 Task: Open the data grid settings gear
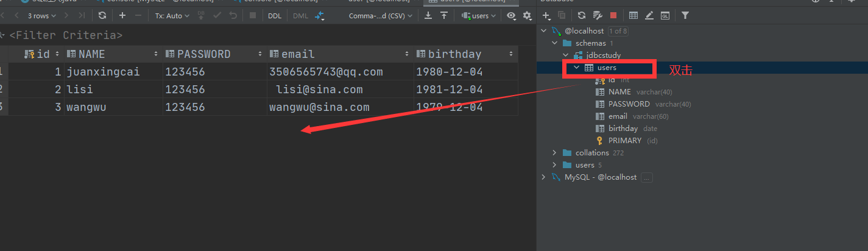pyautogui.click(x=528, y=16)
